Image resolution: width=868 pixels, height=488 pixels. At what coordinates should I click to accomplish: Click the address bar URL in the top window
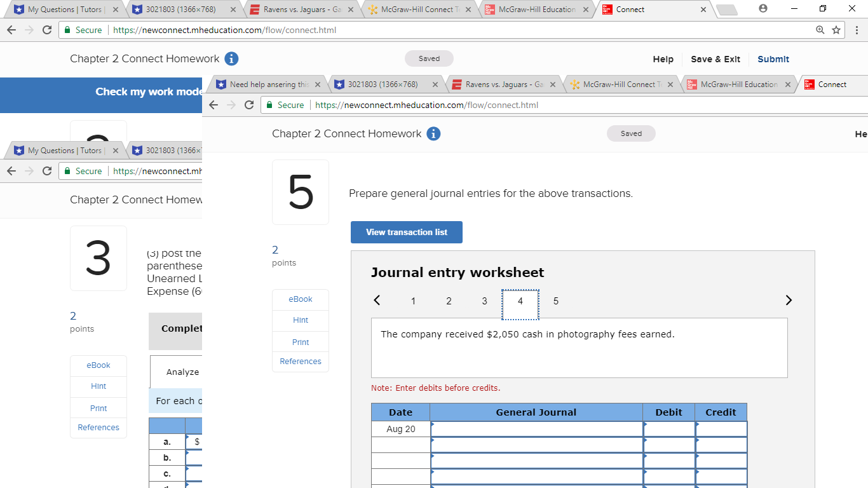(x=224, y=30)
